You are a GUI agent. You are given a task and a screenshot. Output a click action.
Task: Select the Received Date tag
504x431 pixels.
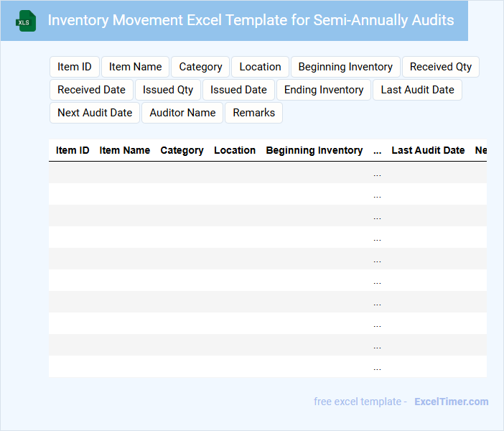(91, 90)
